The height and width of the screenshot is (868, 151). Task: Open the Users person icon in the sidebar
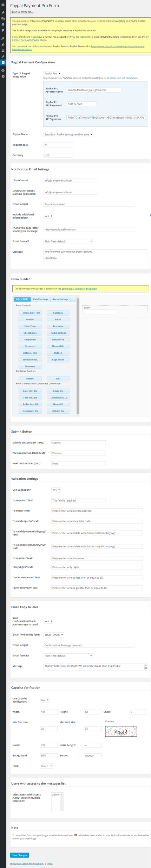tap(3, 50)
